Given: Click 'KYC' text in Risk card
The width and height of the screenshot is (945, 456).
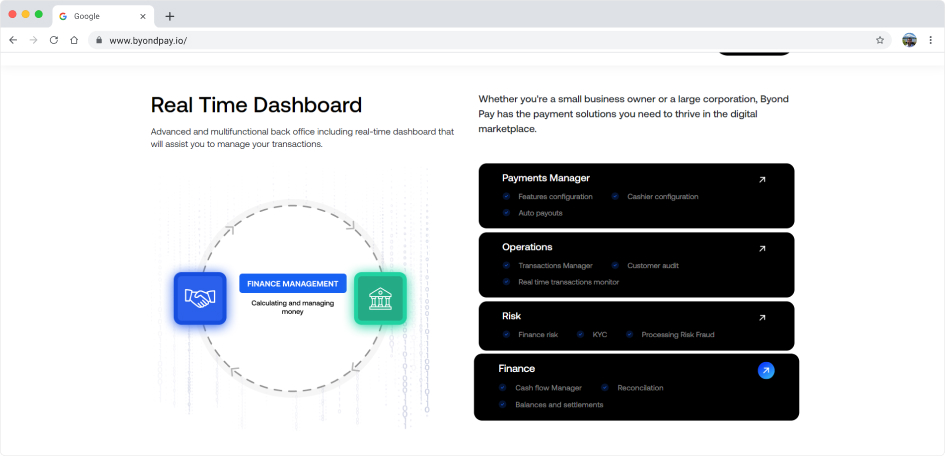Looking at the screenshot, I should pos(600,334).
